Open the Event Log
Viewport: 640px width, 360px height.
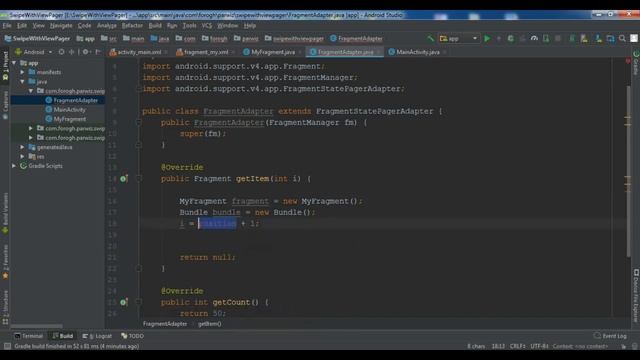[611, 336]
